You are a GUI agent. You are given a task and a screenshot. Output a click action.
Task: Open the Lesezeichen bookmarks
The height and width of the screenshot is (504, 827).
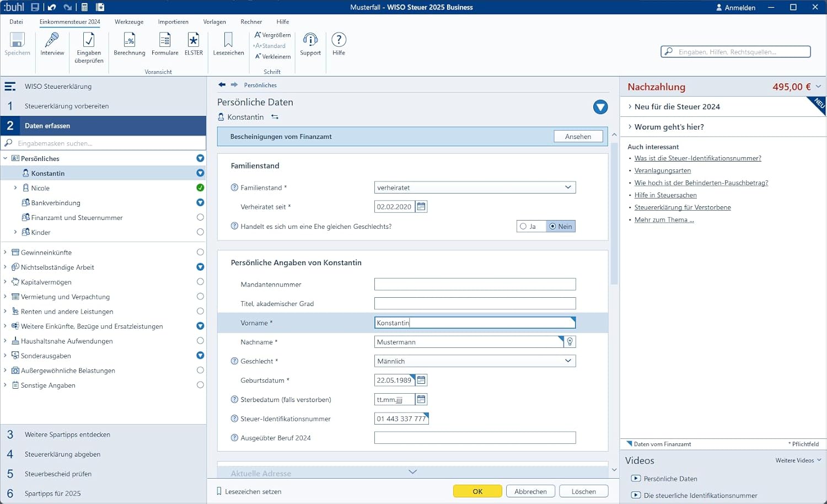[x=228, y=44]
